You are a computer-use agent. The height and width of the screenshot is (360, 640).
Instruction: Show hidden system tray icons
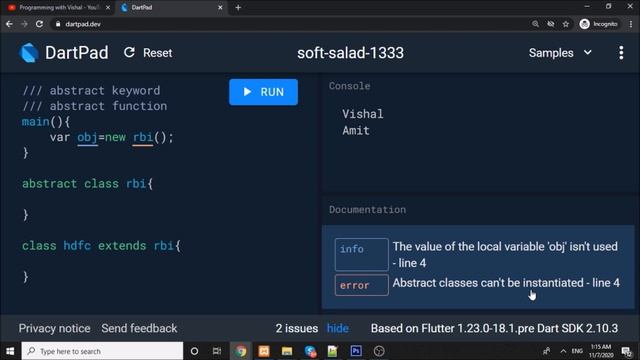point(563,351)
